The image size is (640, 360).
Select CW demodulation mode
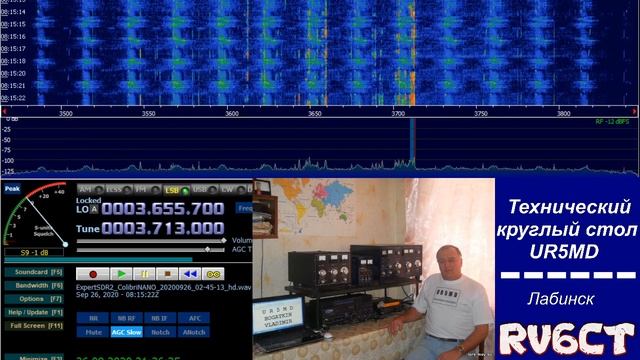pos(232,189)
